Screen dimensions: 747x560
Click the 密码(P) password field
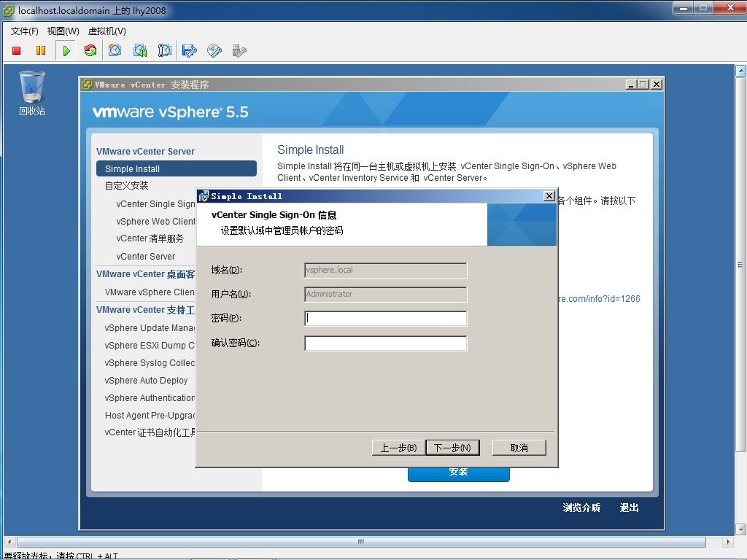coord(385,318)
